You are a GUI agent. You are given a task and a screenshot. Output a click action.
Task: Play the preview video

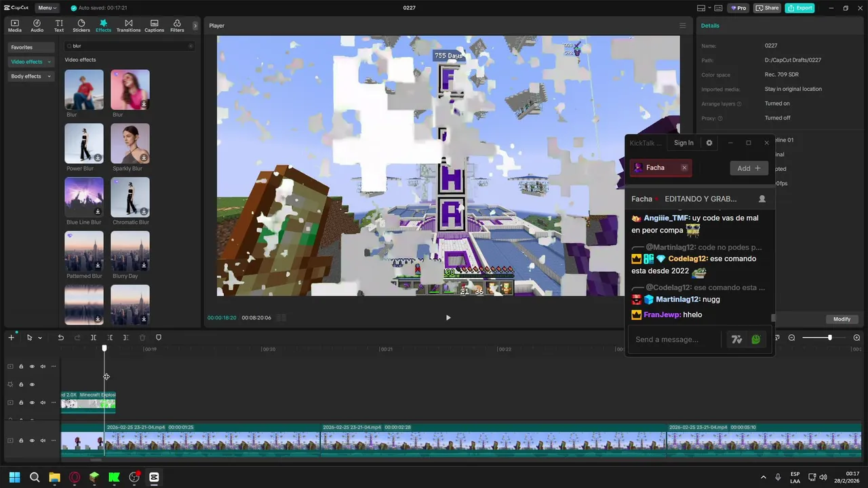[448, 317]
